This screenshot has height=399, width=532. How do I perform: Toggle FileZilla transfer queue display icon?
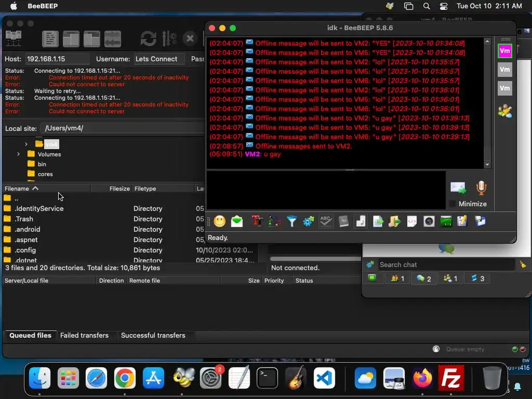pyautogui.click(x=113, y=38)
